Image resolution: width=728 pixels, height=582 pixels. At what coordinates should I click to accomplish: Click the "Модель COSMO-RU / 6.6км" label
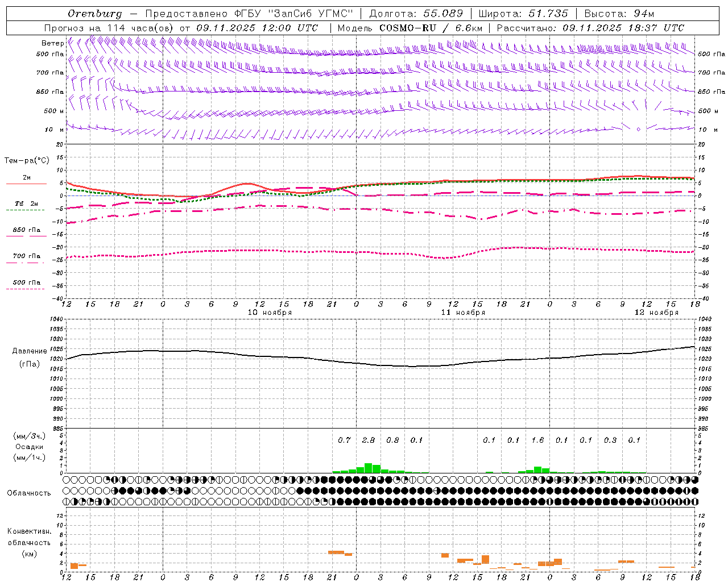(410, 28)
